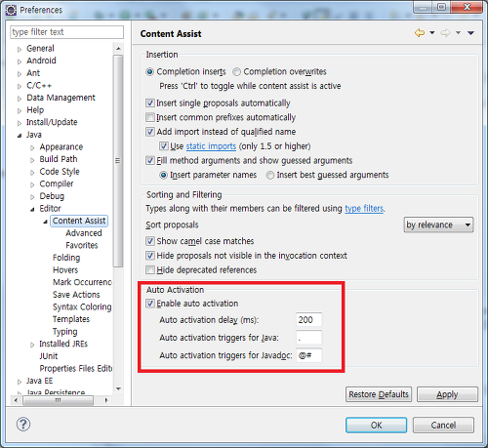Click the tree scroll up arrow
Image resolution: width=488 pixels, height=448 pixels.
click(x=118, y=49)
